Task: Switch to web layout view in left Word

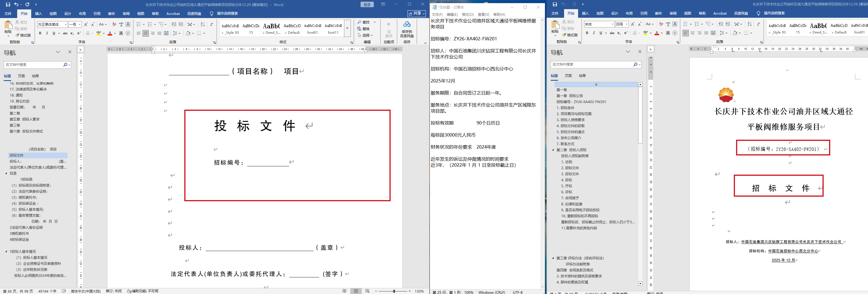Action: point(368,291)
